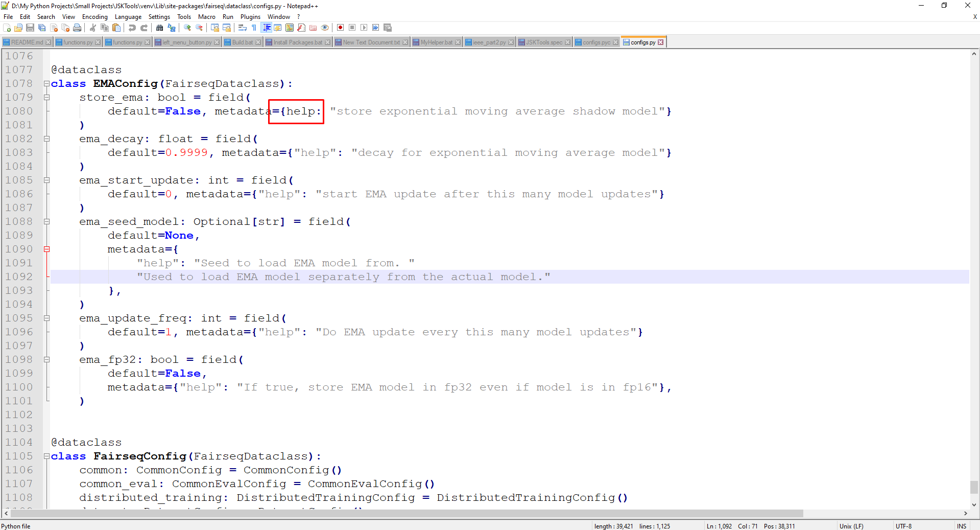
Task: Collapse the metadata block at line 1090
Action: [46, 249]
